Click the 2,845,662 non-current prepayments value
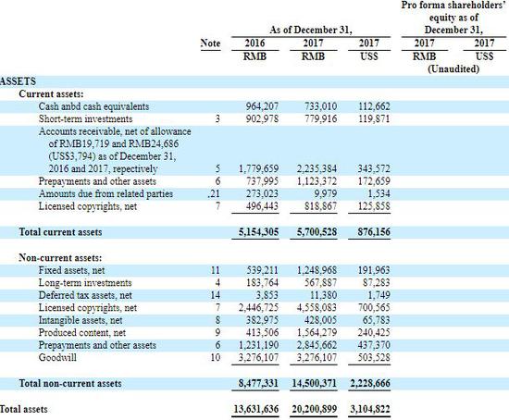The height and width of the screenshot is (420, 509). click(317, 345)
